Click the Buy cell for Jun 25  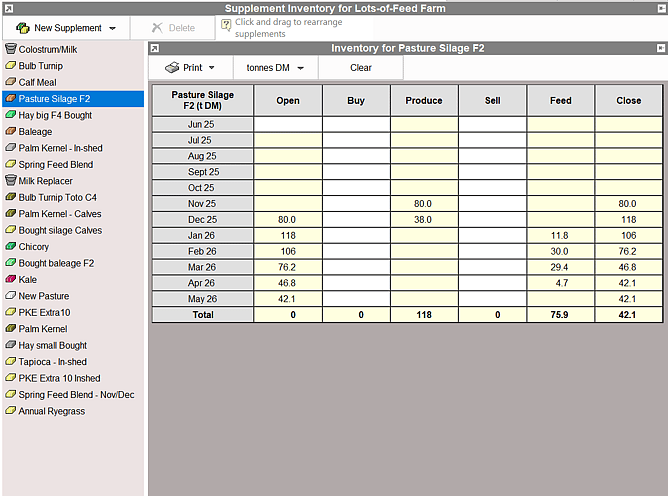pyautogui.click(x=356, y=124)
